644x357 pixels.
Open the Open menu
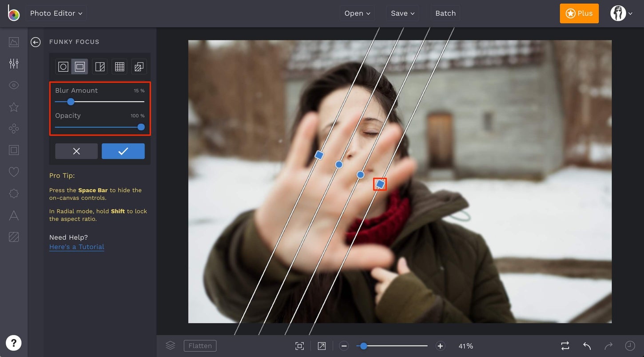[x=357, y=13]
